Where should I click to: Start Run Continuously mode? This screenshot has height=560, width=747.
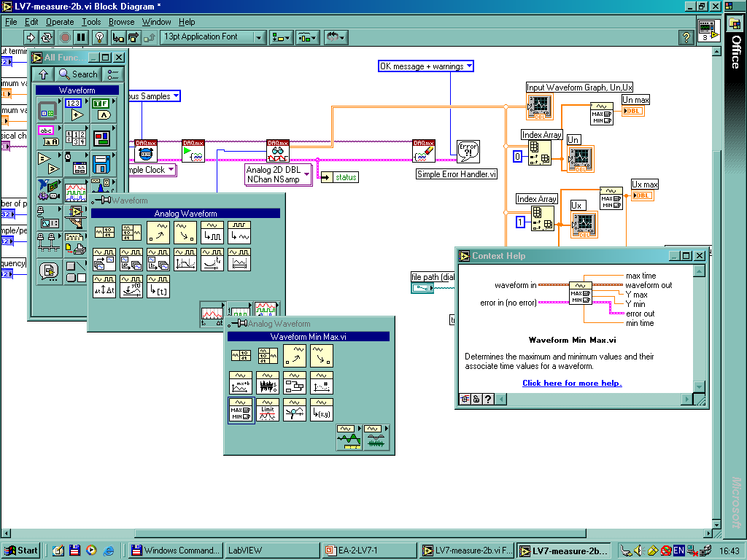[47, 37]
